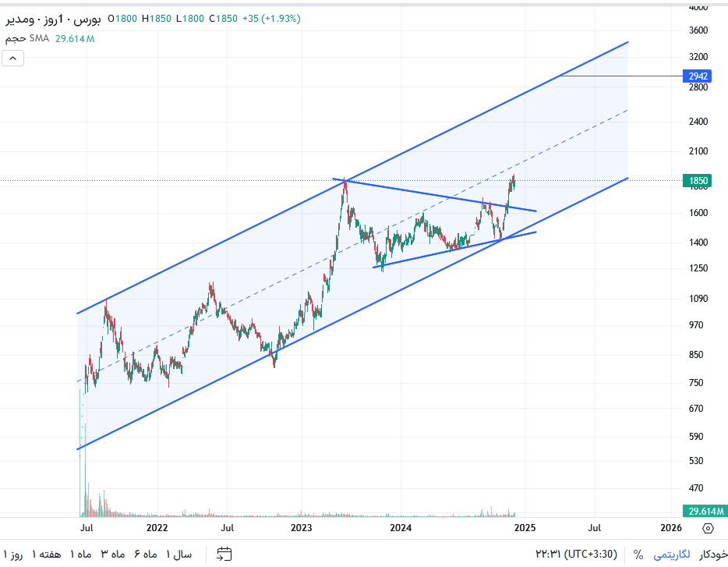Select the ۳ ماه date range
The height and width of the screenshot is (567, 728).
[113, 555]
